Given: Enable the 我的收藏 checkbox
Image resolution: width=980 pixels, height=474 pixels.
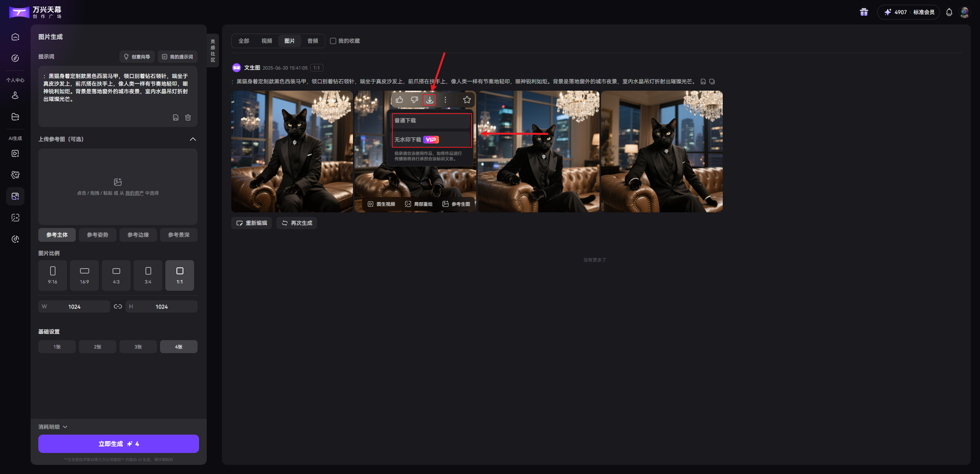Looking at the screenshot, I should coord(333,41).
